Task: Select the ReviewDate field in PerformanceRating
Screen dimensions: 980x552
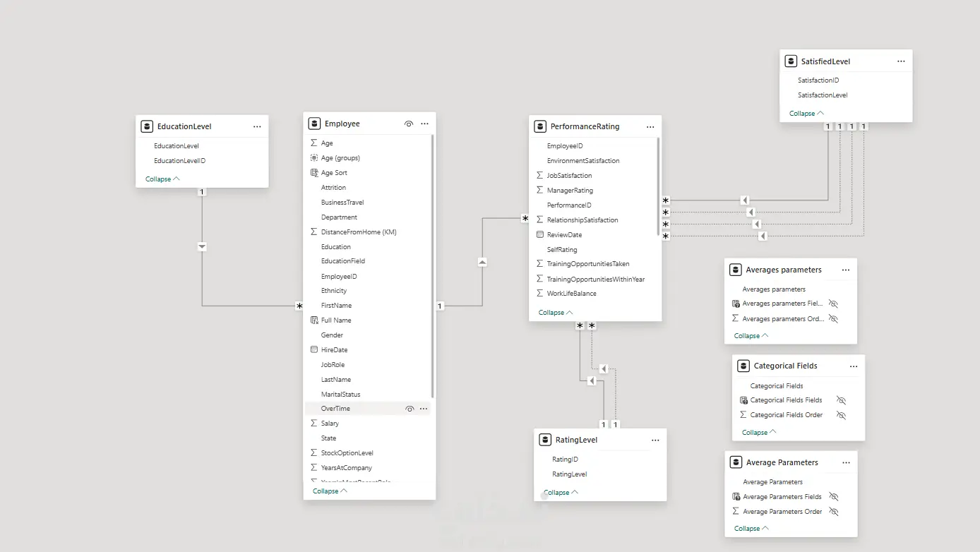Action: point(564,235)
